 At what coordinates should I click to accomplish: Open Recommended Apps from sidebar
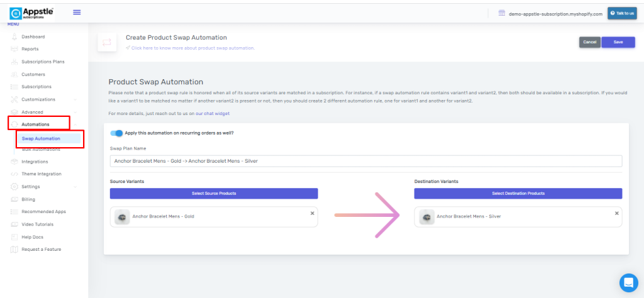pyautogui.click(x=44, y=212)
